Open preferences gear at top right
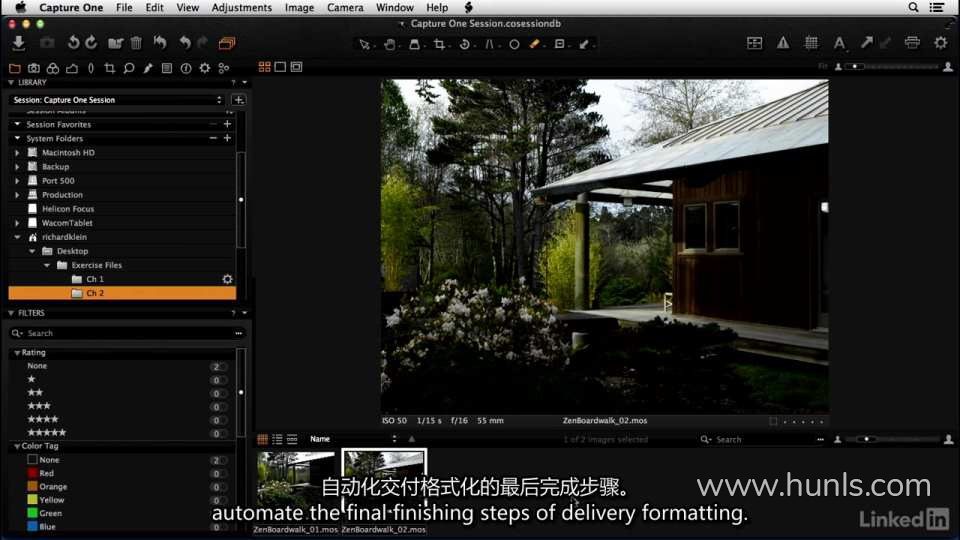Image resolution: width=960 pixels, height=540 pixels. tap(941, 43)
